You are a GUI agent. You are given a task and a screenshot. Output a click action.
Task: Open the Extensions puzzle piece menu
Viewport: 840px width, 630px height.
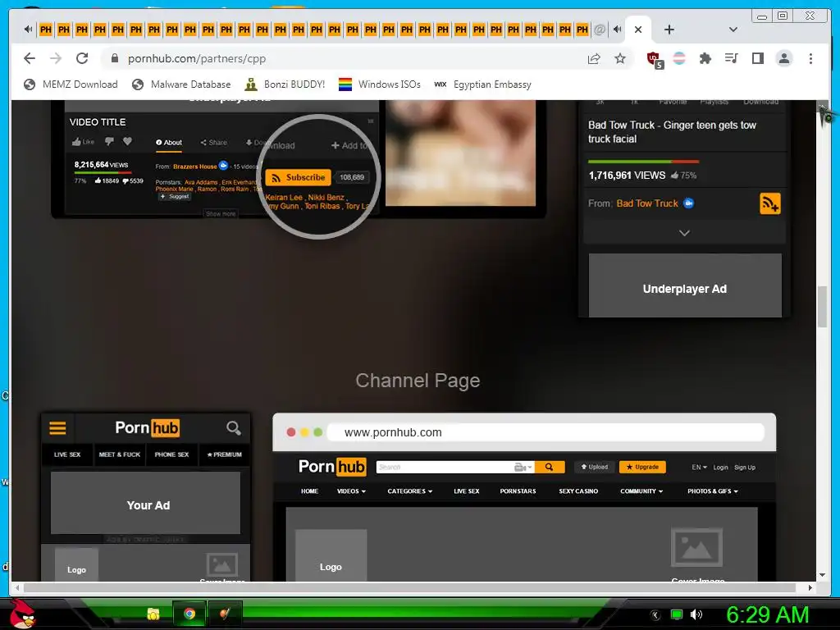point(705,58)
